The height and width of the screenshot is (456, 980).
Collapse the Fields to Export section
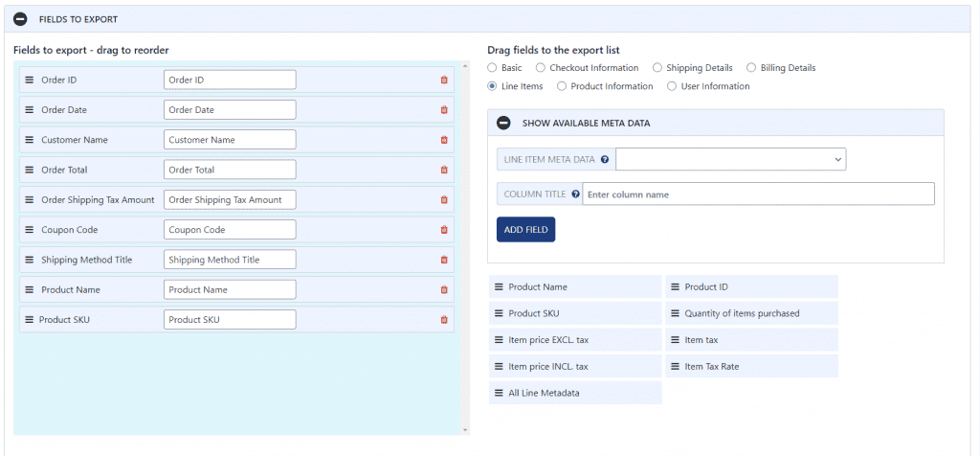point(21,19)
